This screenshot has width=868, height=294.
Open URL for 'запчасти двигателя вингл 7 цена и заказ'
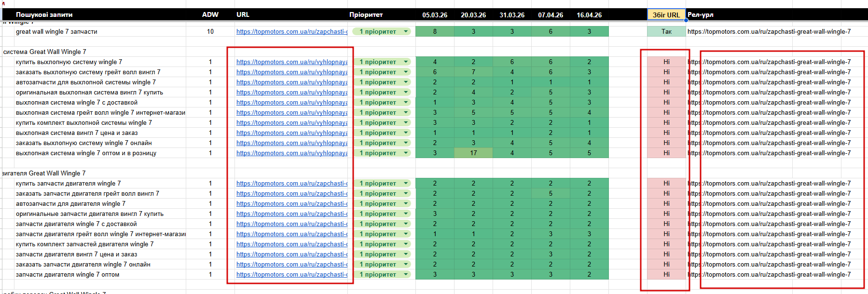(x=291, y=254)
